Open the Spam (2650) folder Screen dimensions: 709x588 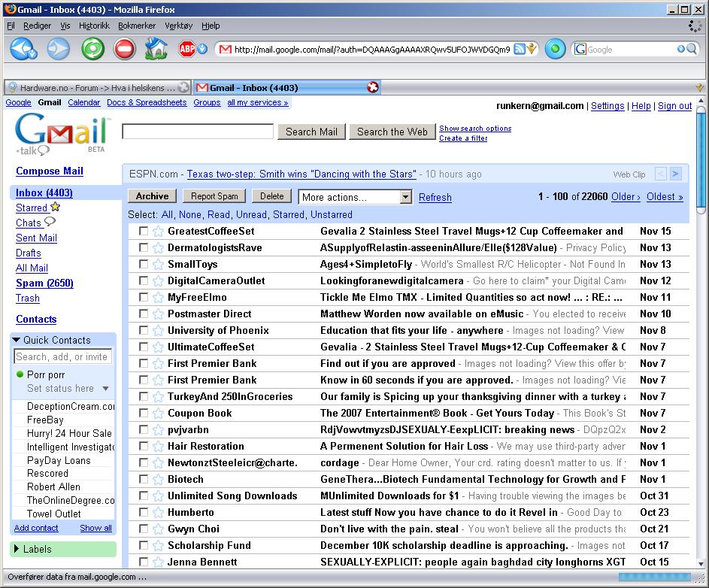pyautogui.click(x=44, y=283)
